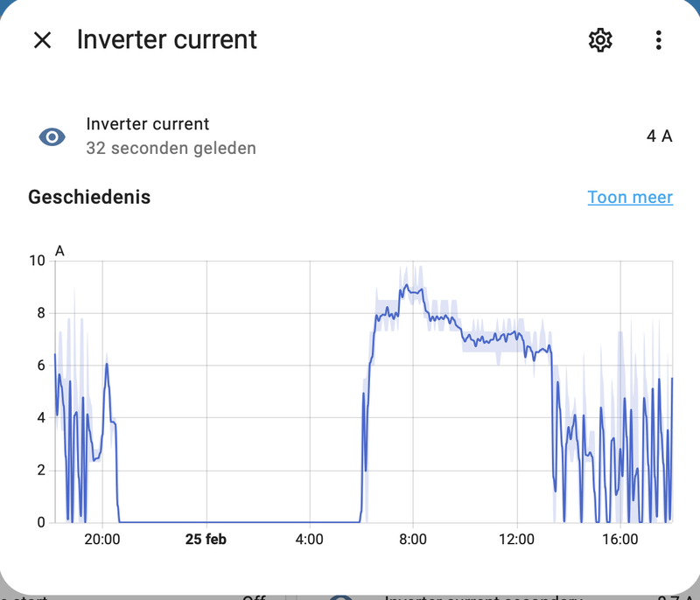Select the 20:00 time axis label
The height and width of the screenshot is (600, 700).
pos(101,540)
